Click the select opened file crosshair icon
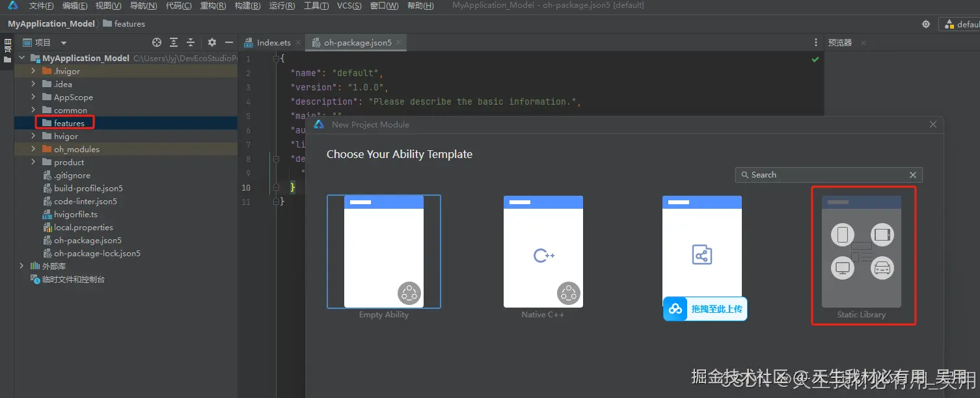Viewport: 980px width, 398px height. (157, 42)
